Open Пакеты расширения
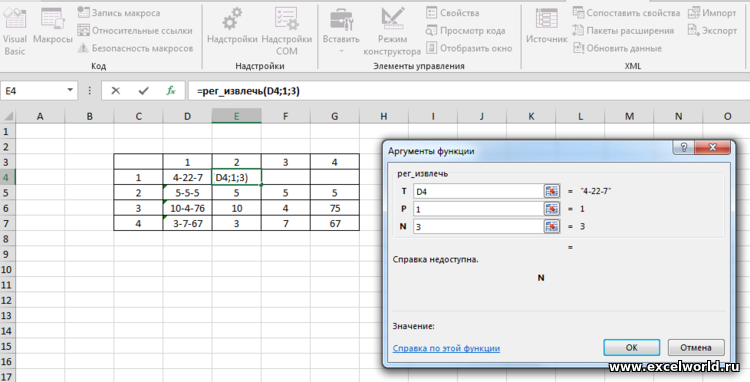Screen dimensions: 750x382 pyautogui.click(x=623, y=31)
